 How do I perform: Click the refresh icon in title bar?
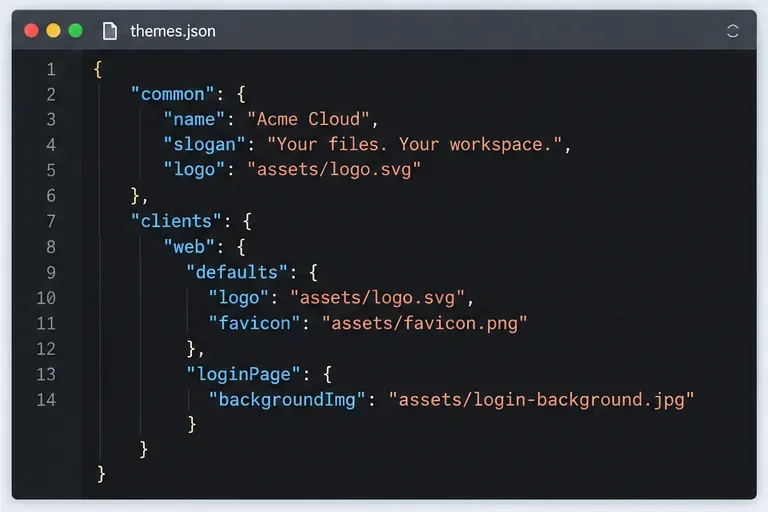coord(732,31)
